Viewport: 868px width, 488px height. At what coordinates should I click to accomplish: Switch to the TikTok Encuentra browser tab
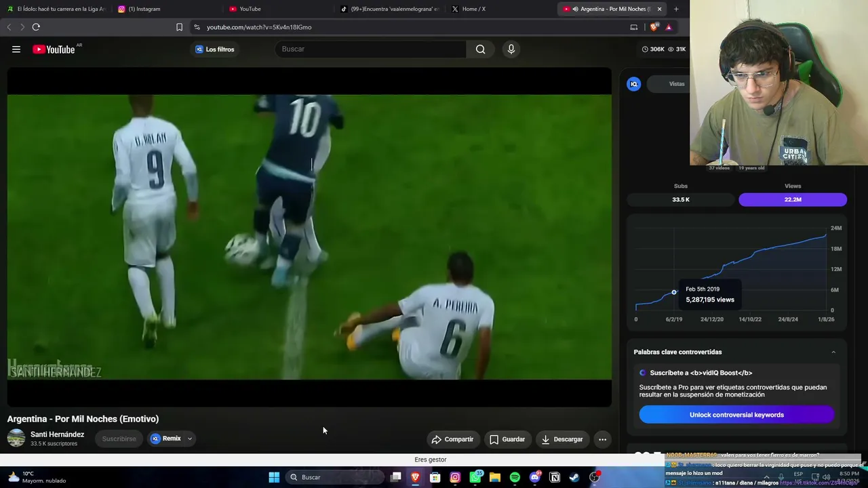391,9
